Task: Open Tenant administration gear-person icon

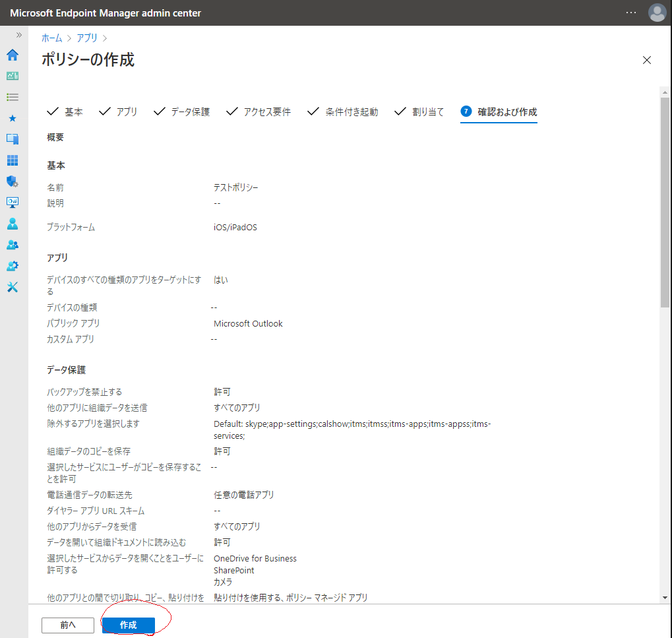Action: click(13, 266)
